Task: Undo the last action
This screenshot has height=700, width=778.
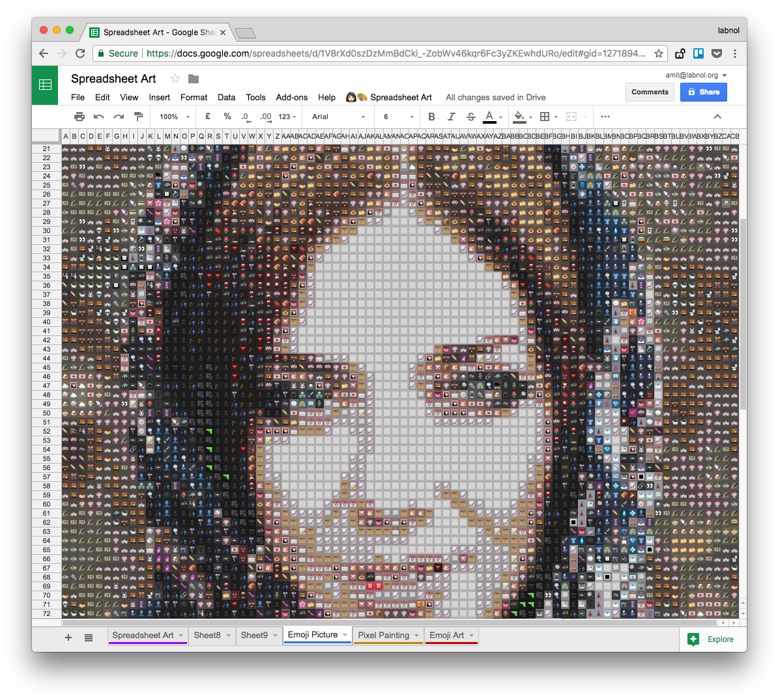Action: coord(99,117)
